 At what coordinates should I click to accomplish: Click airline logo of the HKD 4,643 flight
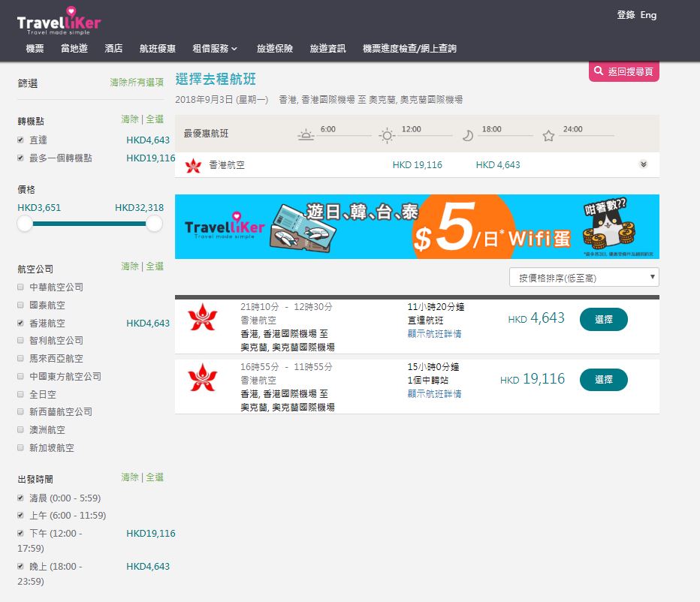(x=203, y=318)
